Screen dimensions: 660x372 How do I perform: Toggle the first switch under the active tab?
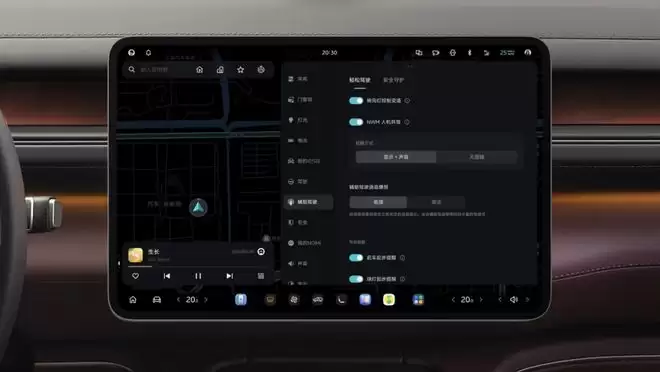(356, 101)
